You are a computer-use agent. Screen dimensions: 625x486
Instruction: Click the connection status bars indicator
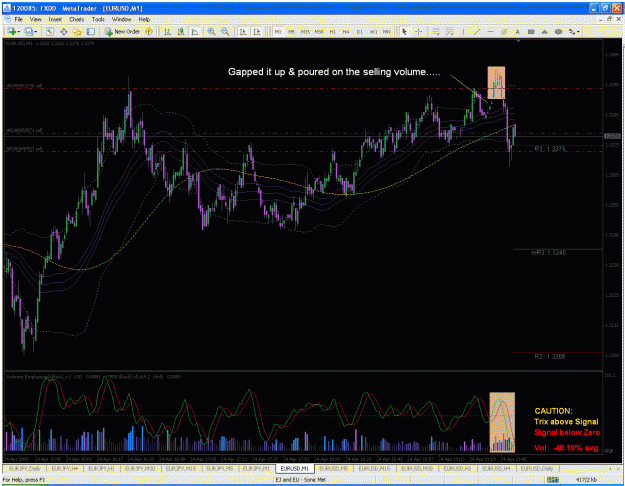click(552, 480)
